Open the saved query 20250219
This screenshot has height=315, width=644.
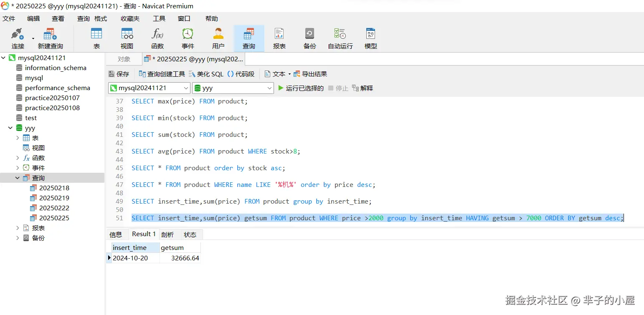[x=54, y=198]
